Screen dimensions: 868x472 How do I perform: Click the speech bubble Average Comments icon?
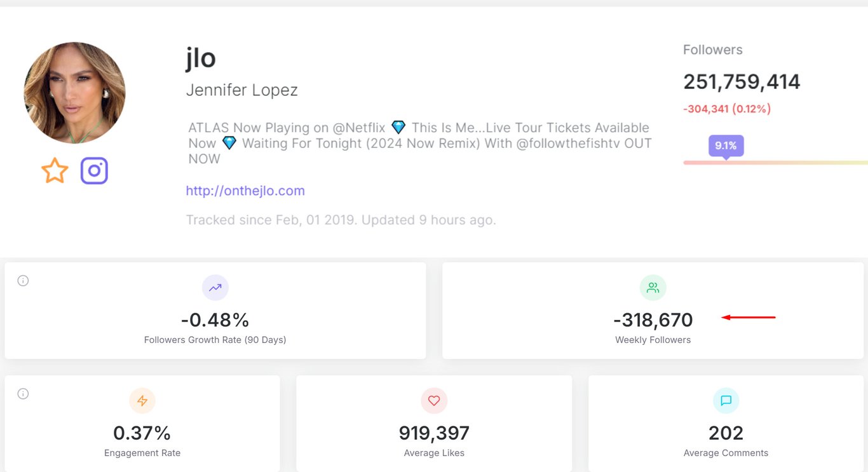(726, 401)
